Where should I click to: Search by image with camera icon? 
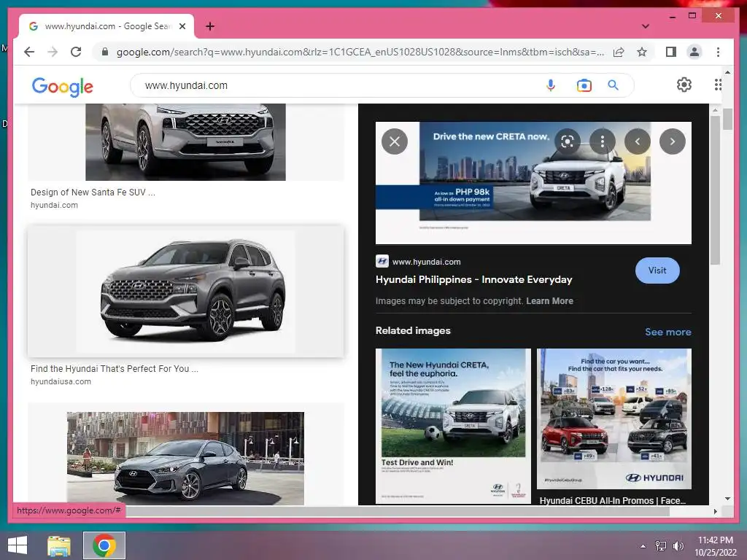[x=584, y=85]
